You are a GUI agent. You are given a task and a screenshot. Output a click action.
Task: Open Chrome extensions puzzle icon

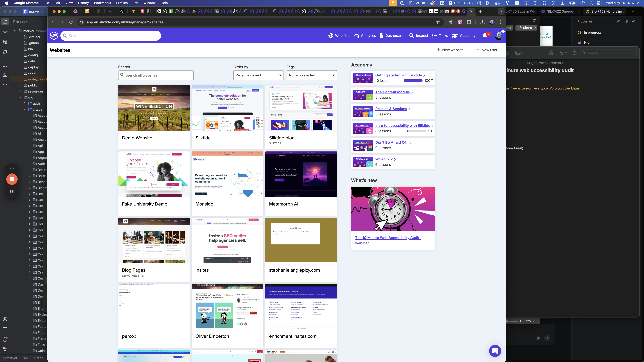click(x=469, y=22)
